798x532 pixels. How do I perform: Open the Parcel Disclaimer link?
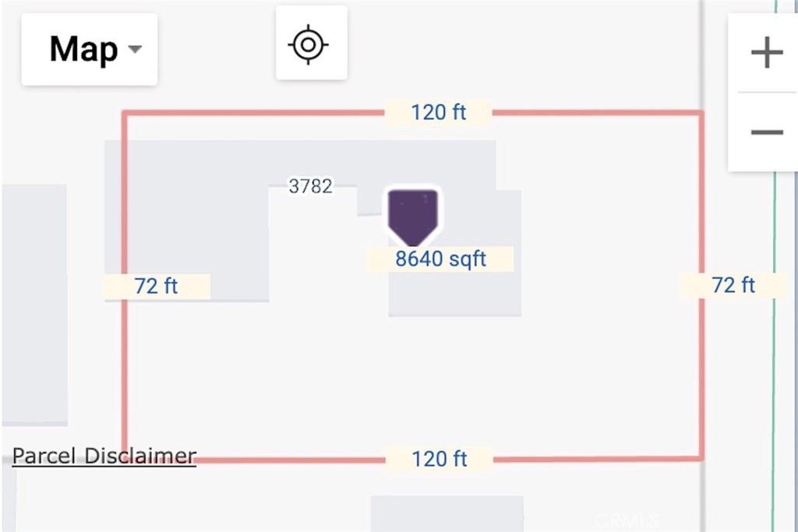[104, 456]
